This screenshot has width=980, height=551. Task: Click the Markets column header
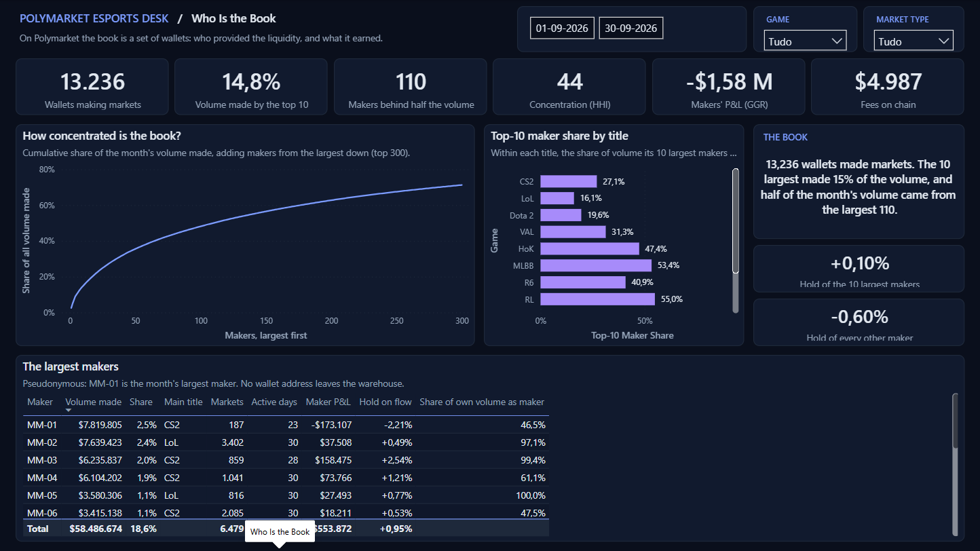tap(227, 402)
